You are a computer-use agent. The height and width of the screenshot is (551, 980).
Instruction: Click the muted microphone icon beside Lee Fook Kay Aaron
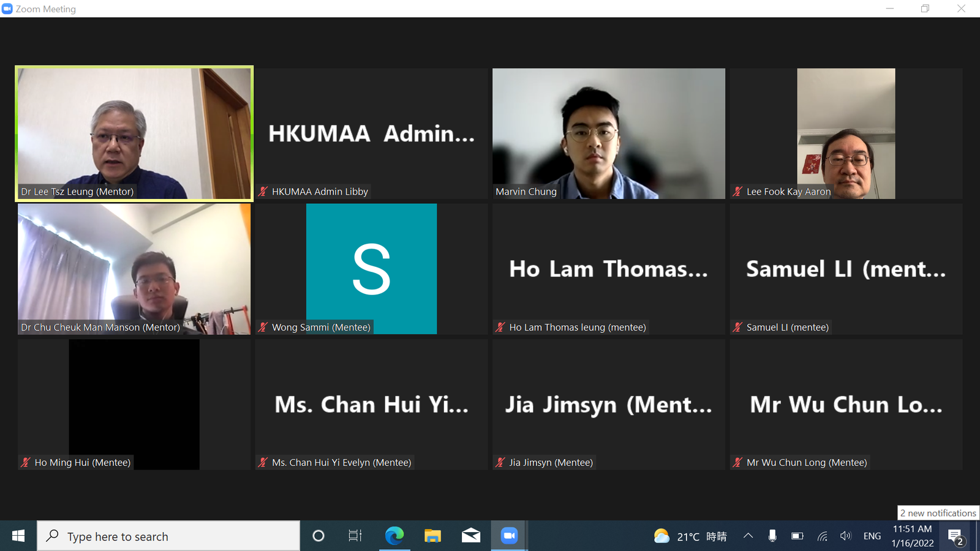[x=738, y=192]
